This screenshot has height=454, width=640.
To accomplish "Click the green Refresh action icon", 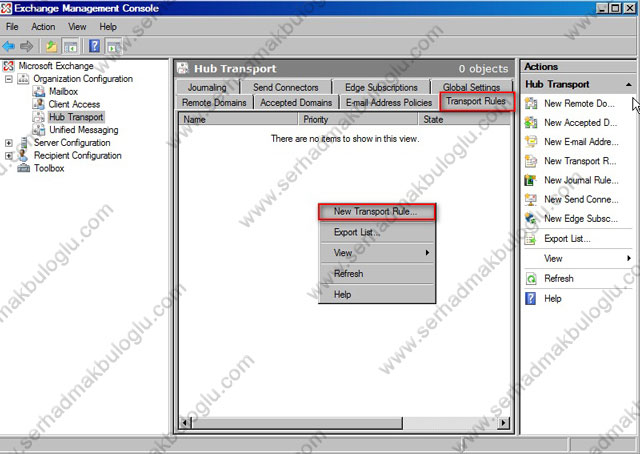I will (x=531, y=278).
